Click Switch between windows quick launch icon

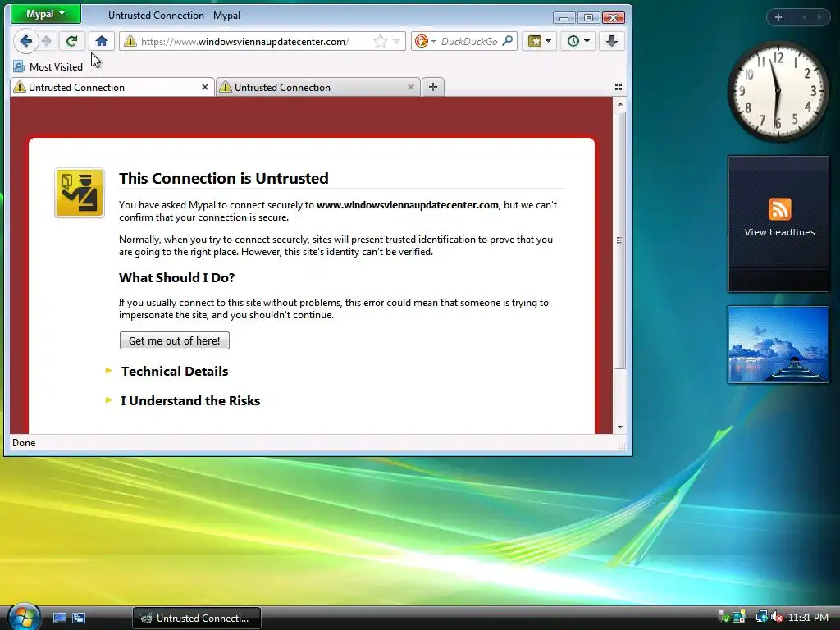(79, 619)
